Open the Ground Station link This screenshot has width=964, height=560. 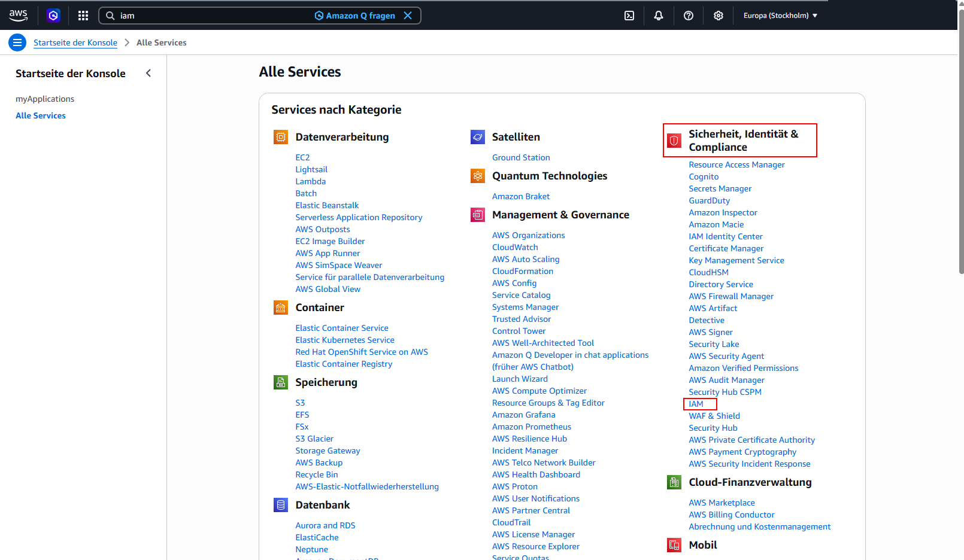tap(521, 157)
